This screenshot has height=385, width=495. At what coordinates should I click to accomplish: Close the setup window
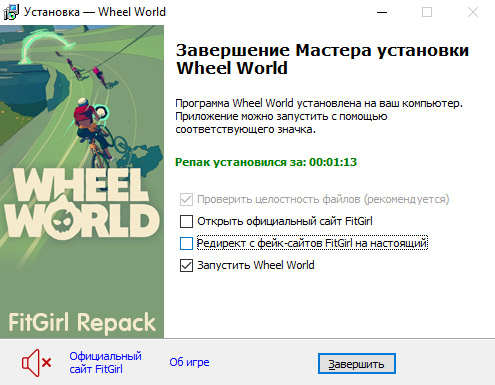click(473, 12)
